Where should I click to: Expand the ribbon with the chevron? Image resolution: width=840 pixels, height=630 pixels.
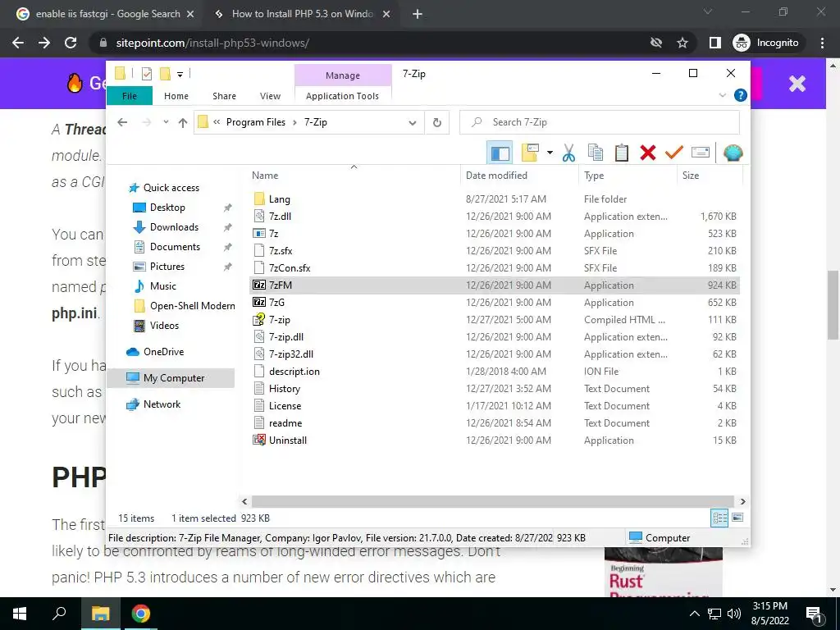pyautogui.click(x=722, y=95)
